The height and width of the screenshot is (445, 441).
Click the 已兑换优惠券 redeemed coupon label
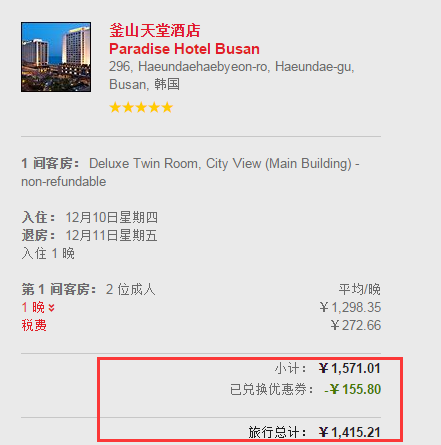271,389
